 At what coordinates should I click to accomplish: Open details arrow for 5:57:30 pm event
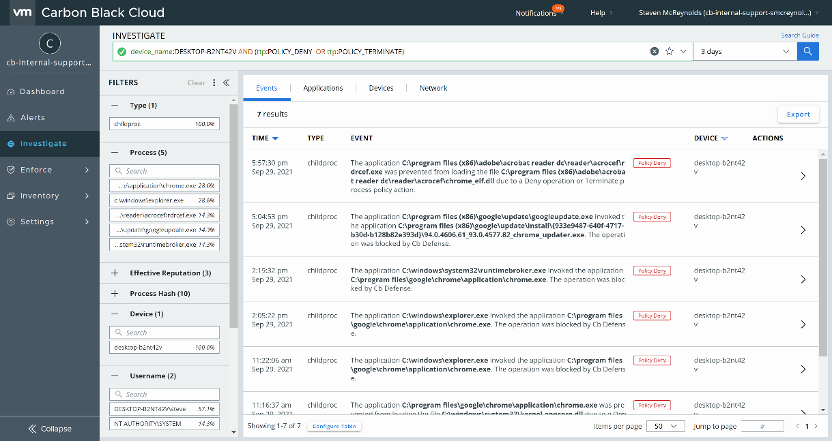click(x=803, y=176)
